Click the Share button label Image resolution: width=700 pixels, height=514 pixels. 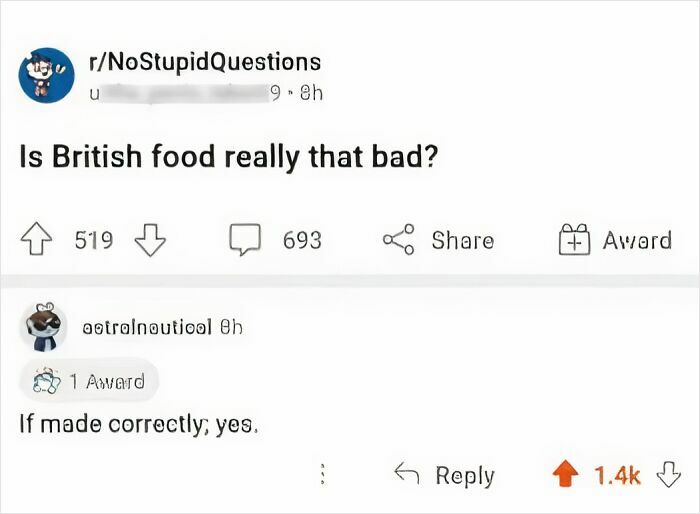462,240
